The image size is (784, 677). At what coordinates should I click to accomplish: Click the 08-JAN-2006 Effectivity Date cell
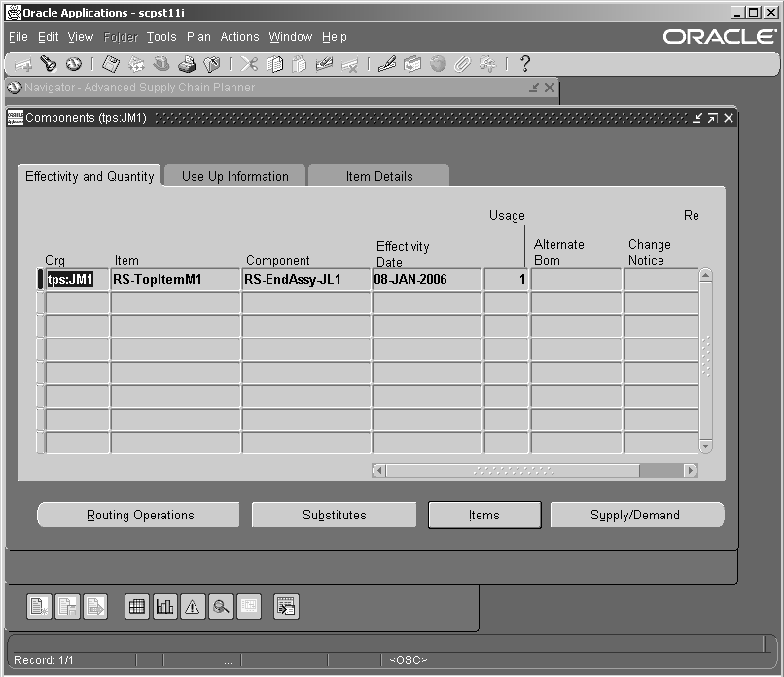coord(427,279)
